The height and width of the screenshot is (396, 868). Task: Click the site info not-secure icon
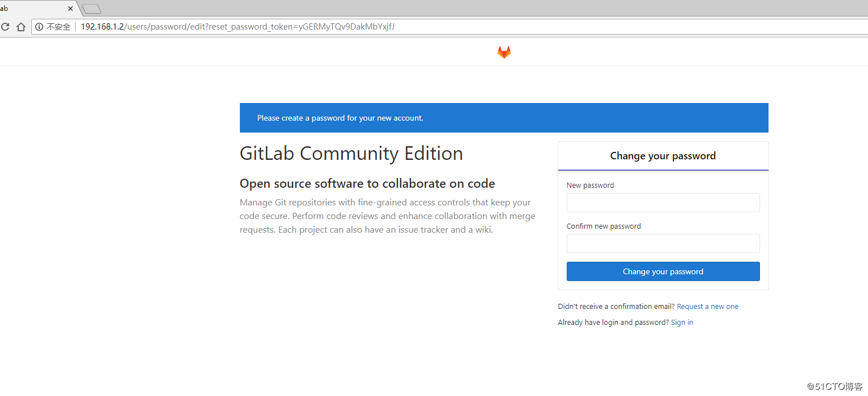pos(39,27)
